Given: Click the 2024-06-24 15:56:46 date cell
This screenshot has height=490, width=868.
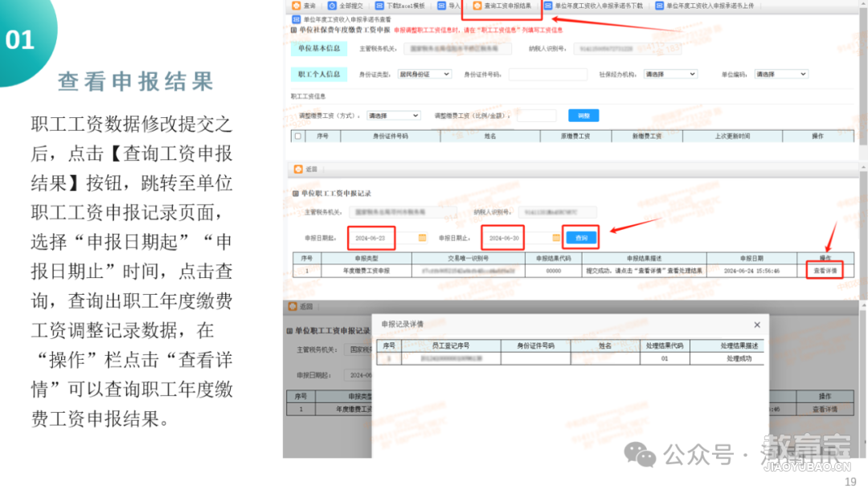Looking at the screenshot, I should point(751,271).
